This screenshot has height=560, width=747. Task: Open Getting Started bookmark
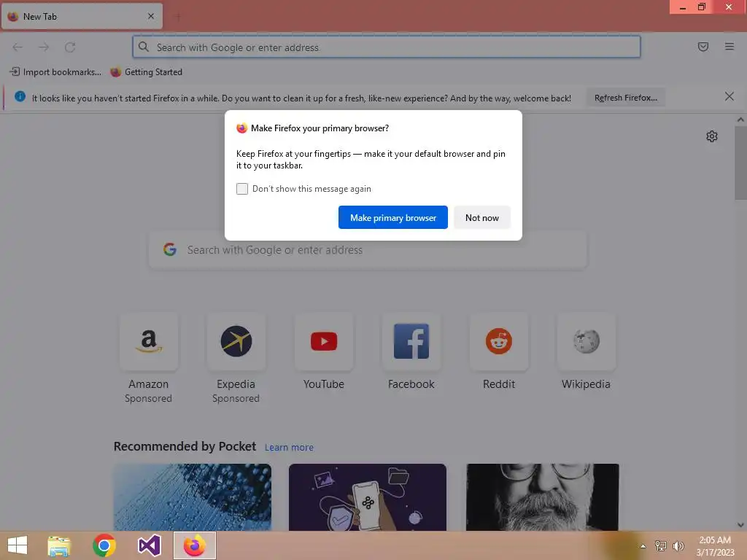pos(146,72)
